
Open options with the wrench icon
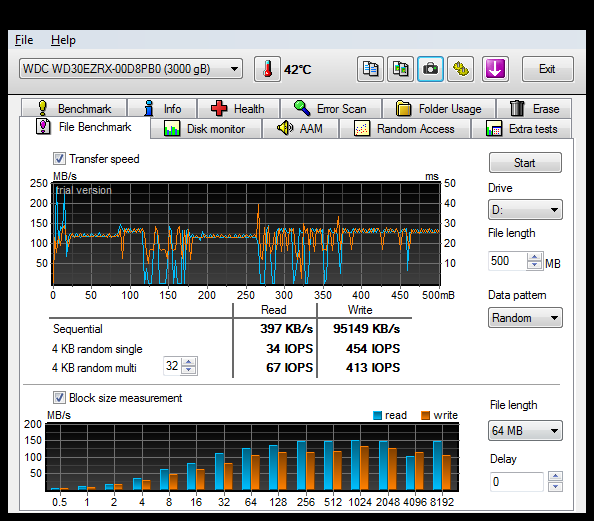[460, 69]
